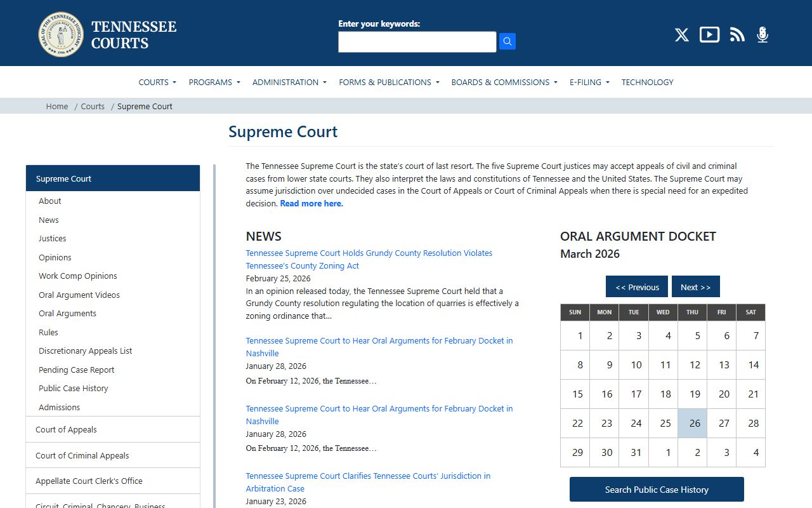Expand the E-FILING dropdown menu
The width and height of the screenshot is (812, 508).
(589, 82)
